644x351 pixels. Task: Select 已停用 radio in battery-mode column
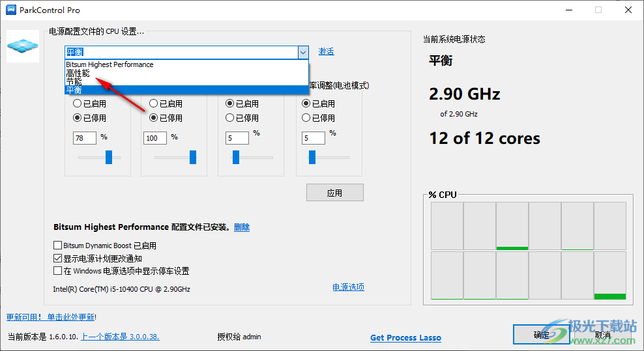click(306, 118)
